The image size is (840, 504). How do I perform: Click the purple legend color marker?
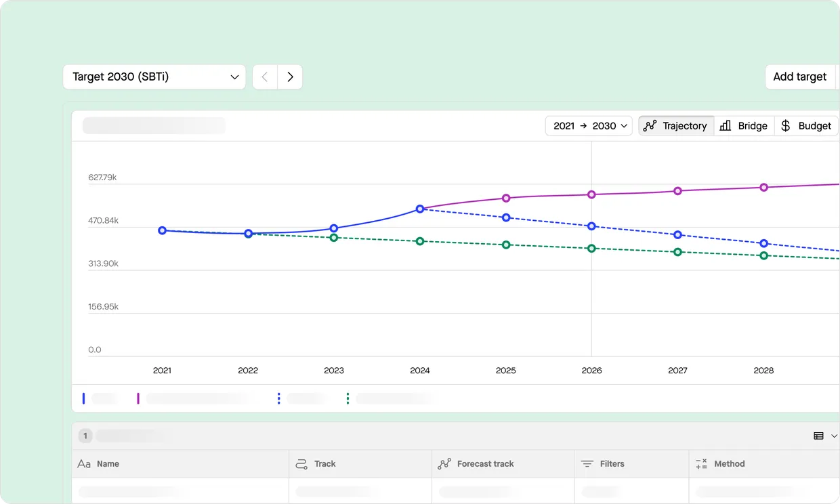click(x=138, y=398)
